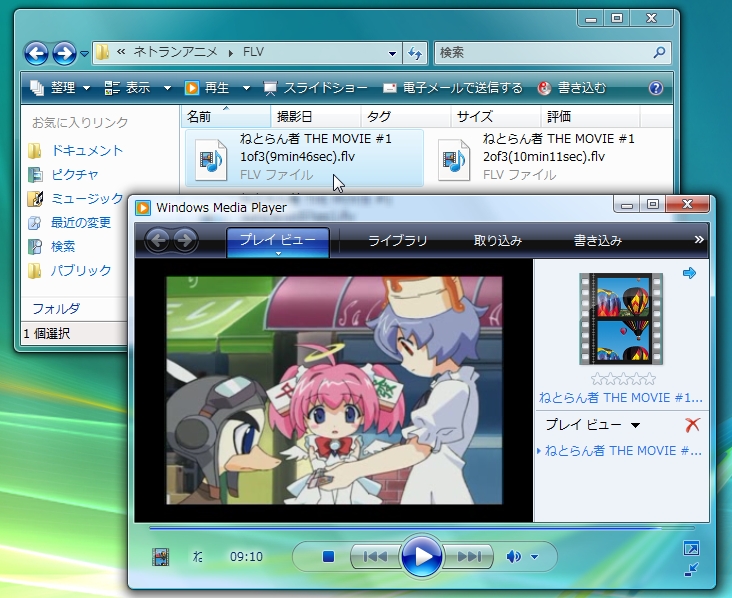This screenshot has height=598, width=732.
Task: Click the film strip balloon thumbnail
Action: (621, 319)
